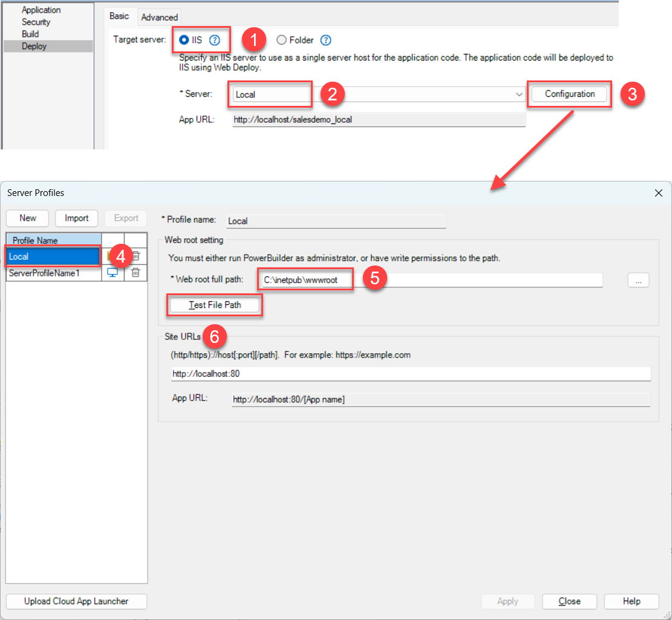Switch to the Advanced tab
Image resolution: width=672 pixels, height=620 pixels.
159,18
